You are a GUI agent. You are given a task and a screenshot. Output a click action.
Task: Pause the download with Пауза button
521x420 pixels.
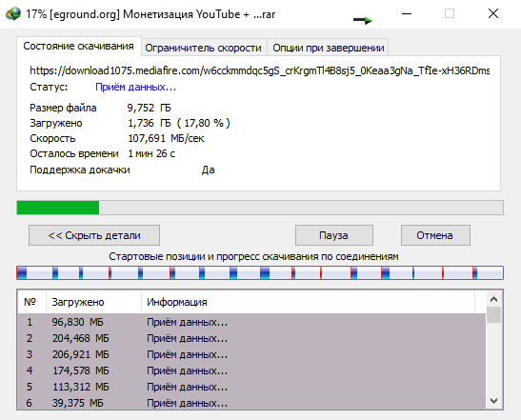pos(334,235)
